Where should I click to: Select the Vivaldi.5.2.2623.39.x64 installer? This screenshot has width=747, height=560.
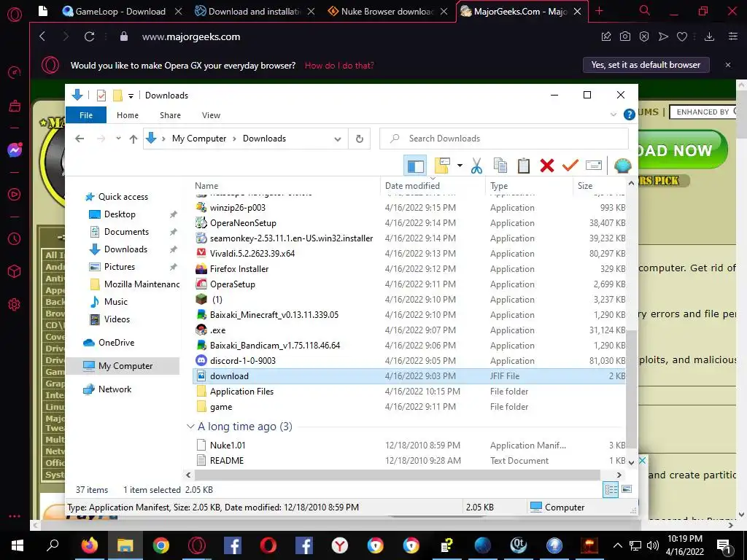(252, 253)
